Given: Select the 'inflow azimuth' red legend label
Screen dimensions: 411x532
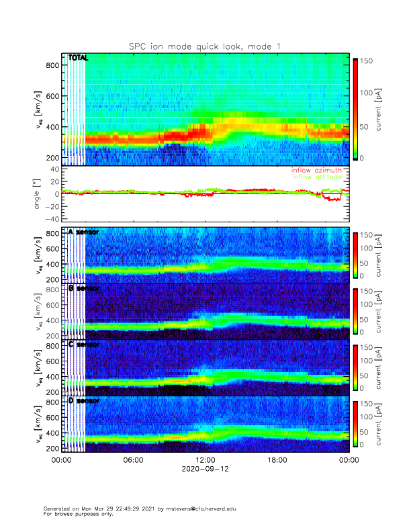Looking at the screenshot, I should [316, 171].
